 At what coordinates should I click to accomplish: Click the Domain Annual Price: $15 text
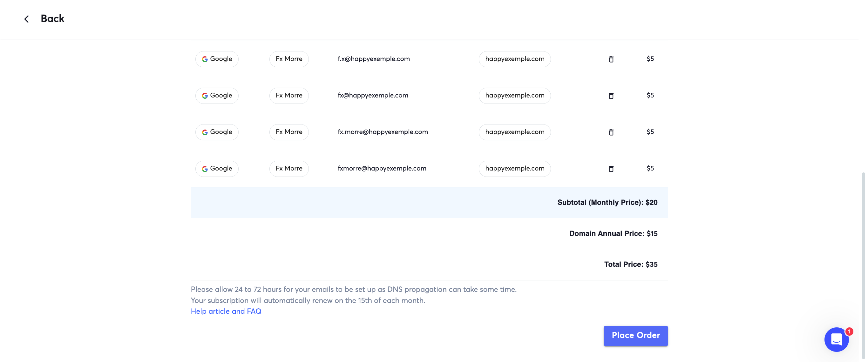coord(613,233)
